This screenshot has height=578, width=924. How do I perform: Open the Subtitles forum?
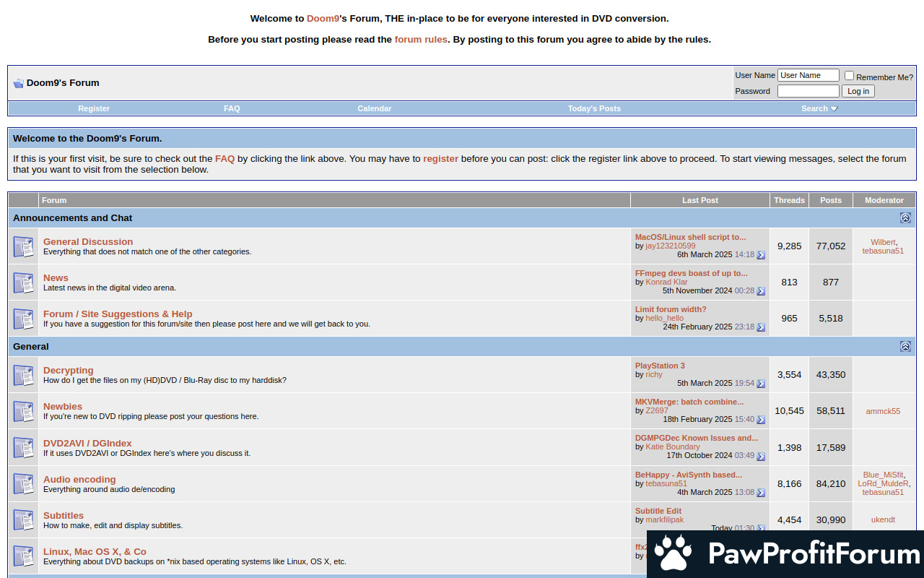(x=64, y=516)
